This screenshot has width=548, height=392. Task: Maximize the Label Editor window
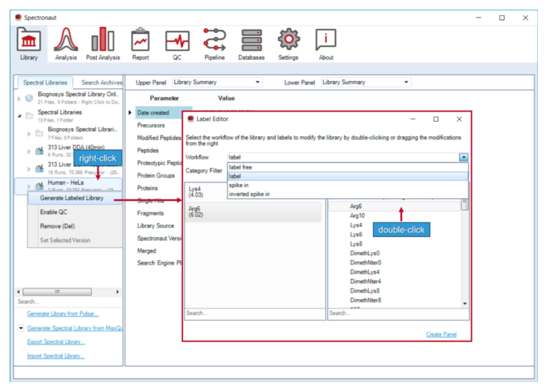(436, 119)
